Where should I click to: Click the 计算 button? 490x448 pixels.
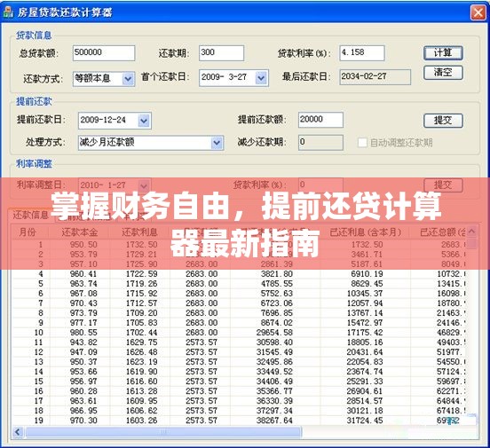[x=443, y=53]
